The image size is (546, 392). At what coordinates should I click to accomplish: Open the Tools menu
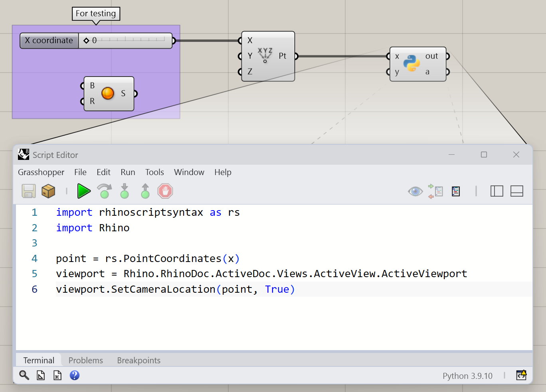click(154, 172)
